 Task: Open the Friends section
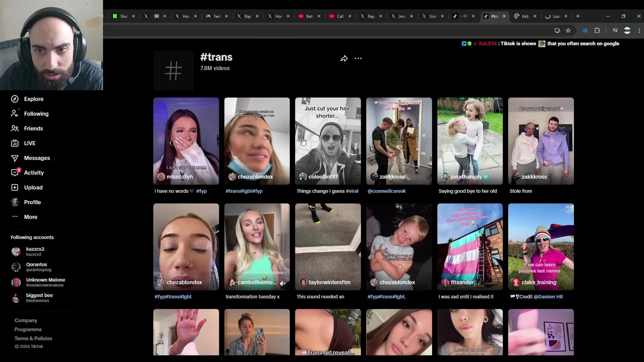pyautogui.click(x=27, y=128)
